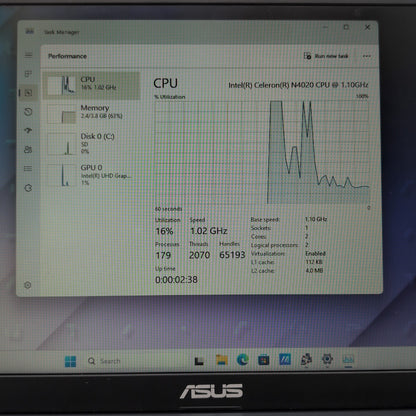
Task: Click the CPU utilization graph
Action: click(x=262, y=152)
